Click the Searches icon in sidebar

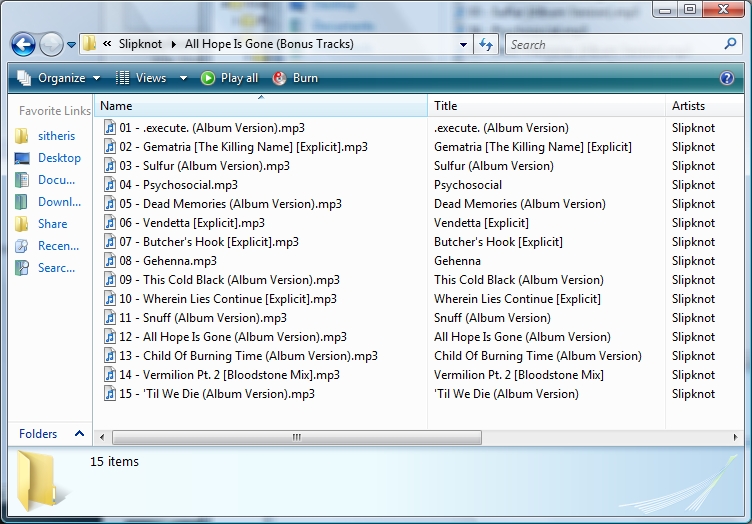[21, 268]
